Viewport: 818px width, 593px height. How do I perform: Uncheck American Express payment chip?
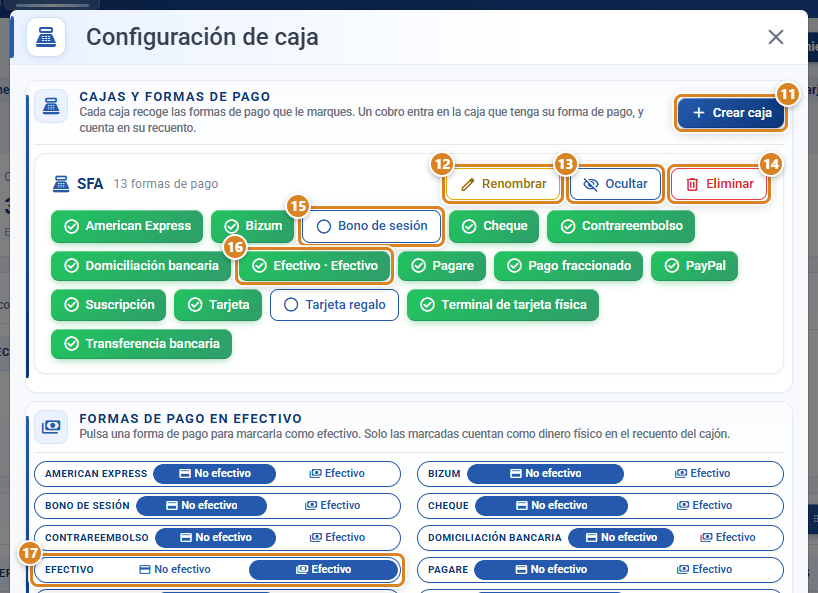pyautogui.click(x=127, y=226)
